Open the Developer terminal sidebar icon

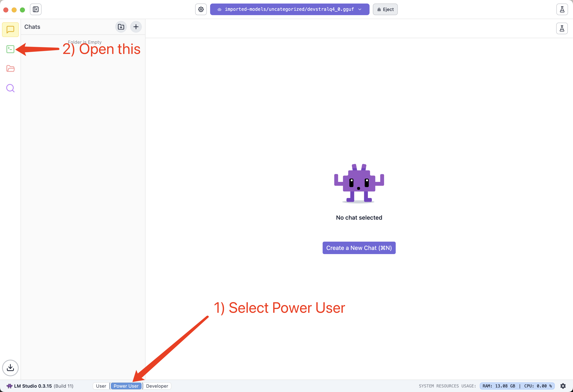point(10,49)
